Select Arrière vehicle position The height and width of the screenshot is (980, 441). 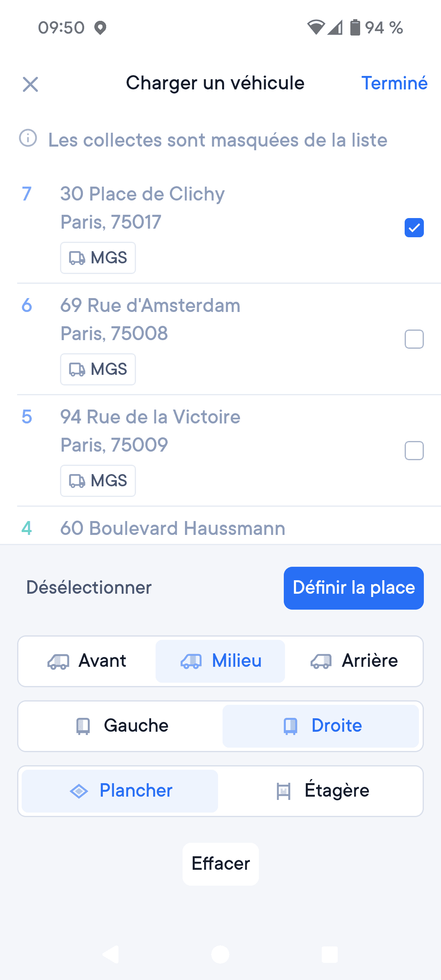354,661
